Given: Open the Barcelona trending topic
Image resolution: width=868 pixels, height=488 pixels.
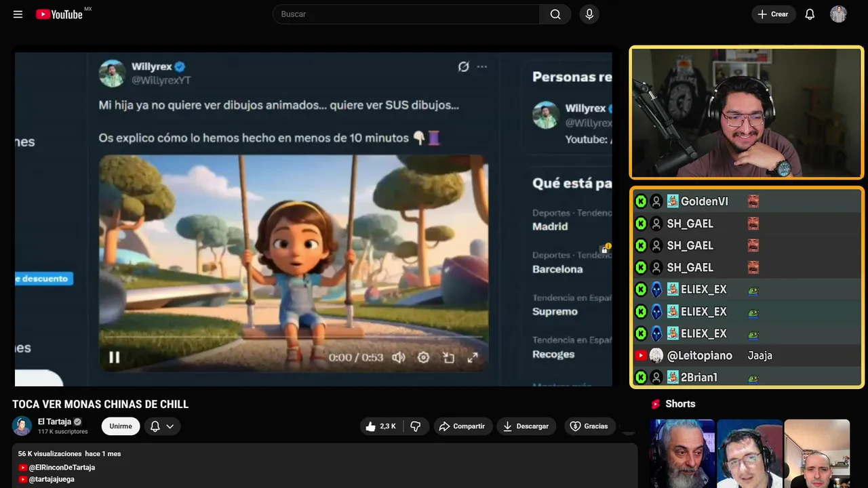Looking at the screenshot, I should pyautogui.click(x=557, y=269).
